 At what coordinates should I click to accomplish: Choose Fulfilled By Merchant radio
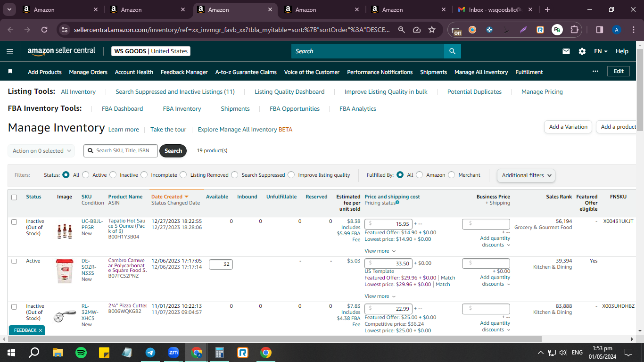(452, 175)
